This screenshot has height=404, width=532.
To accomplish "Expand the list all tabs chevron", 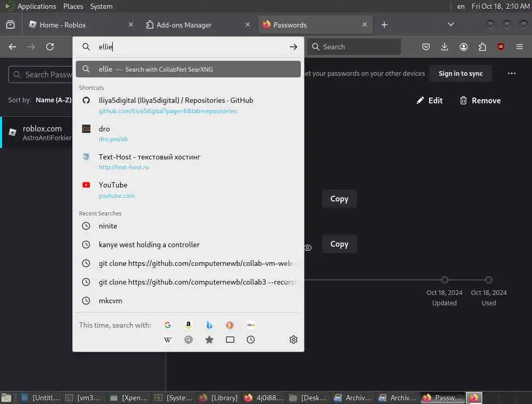I will point(451,24).
